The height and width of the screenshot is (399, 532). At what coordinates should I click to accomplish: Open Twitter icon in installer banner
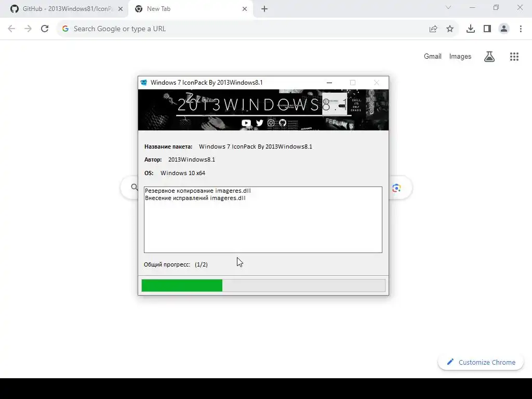[x=260, y=123]
